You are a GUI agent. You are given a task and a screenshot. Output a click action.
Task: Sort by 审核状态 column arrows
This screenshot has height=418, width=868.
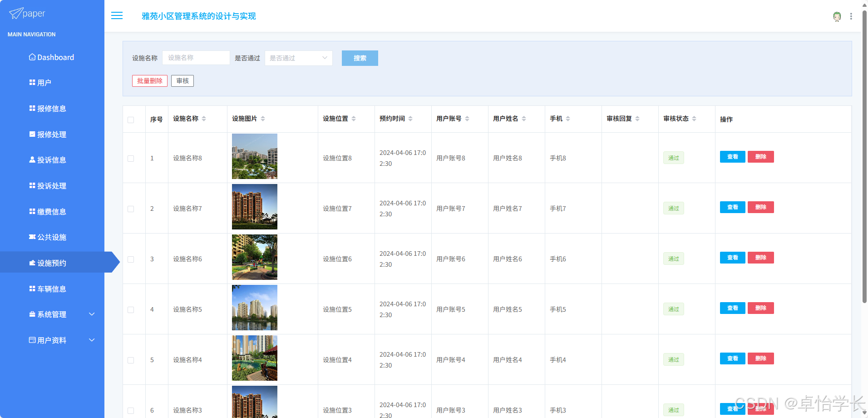pyautogui.click(x=694, y=119)
